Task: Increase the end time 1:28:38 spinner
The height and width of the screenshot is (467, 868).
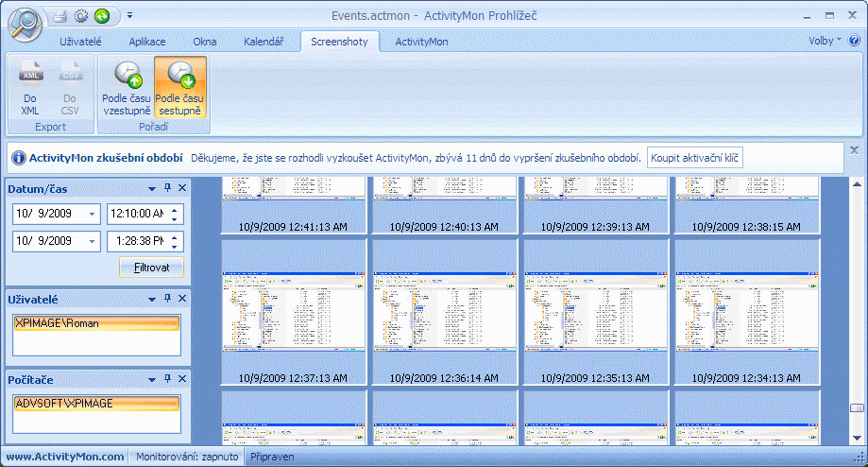Action: click(175, 237)
